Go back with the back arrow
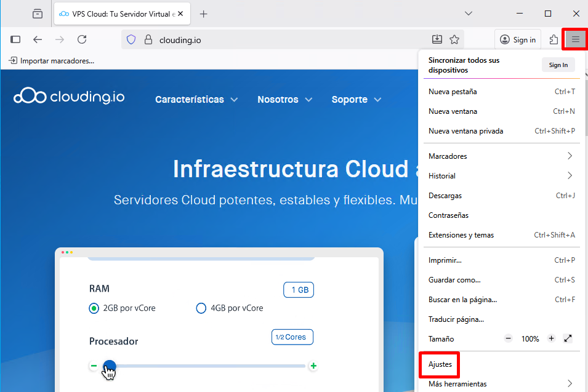 point(38,39)
